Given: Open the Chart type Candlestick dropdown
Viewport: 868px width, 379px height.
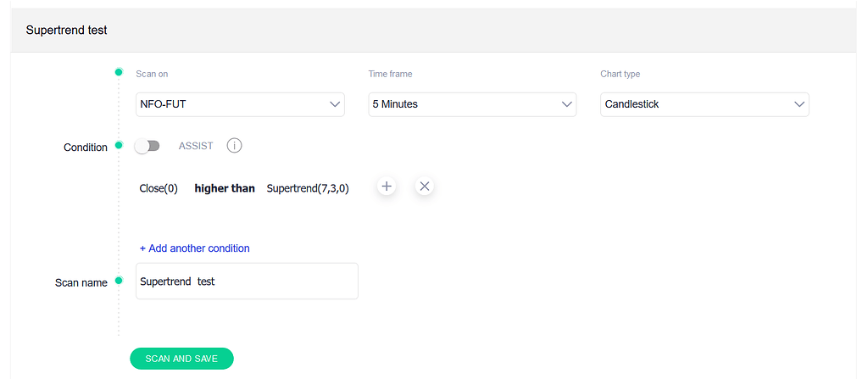Looking at the screenshot, I should (x=704, y=104).
